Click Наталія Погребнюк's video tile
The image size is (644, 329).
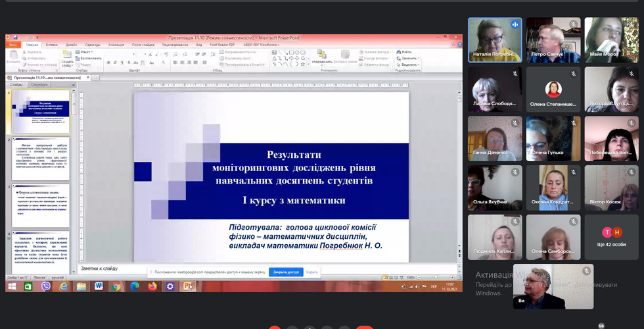click(495, 40)
